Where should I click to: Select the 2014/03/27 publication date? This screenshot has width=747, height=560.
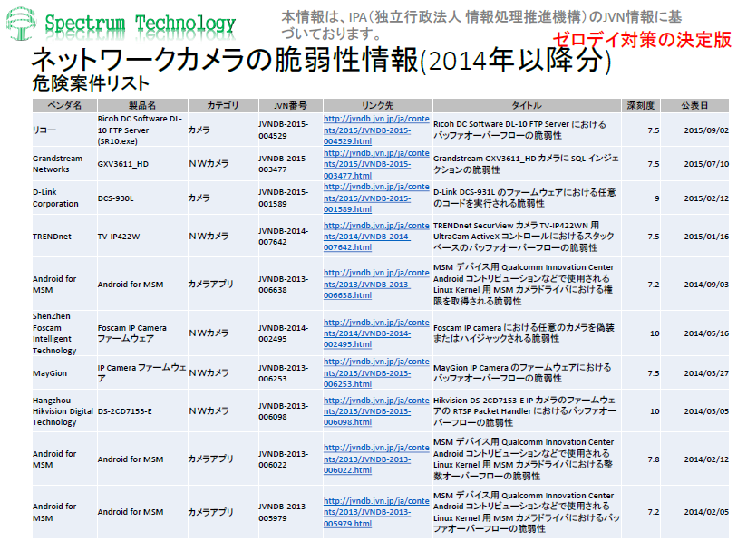tap(706, 372)
